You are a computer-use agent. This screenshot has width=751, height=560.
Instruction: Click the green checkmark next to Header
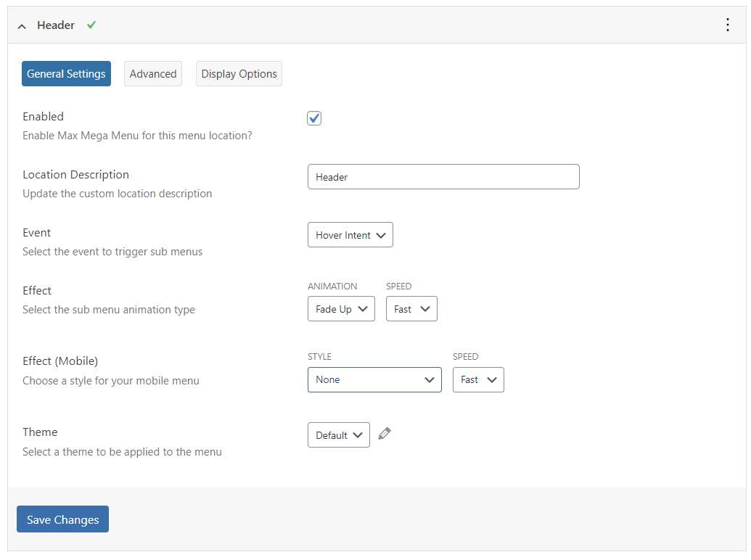pyautogui.click(x=91, y=25)
